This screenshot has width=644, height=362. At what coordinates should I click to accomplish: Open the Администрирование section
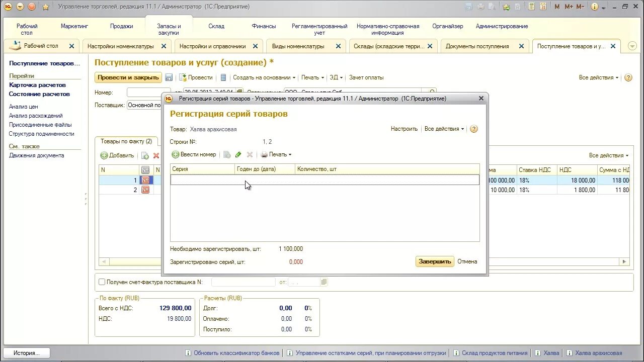pyautogui.click(x=502, y=26)
